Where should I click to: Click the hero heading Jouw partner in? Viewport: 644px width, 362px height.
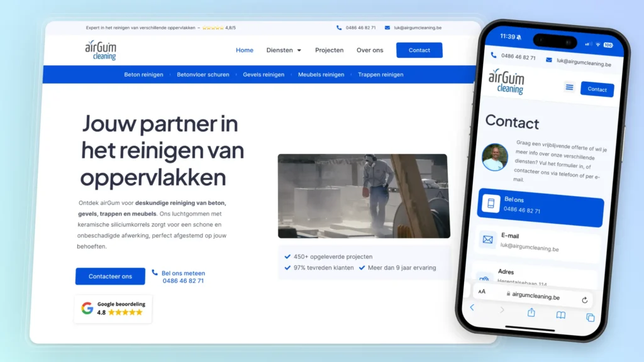(x=160, y=123)
